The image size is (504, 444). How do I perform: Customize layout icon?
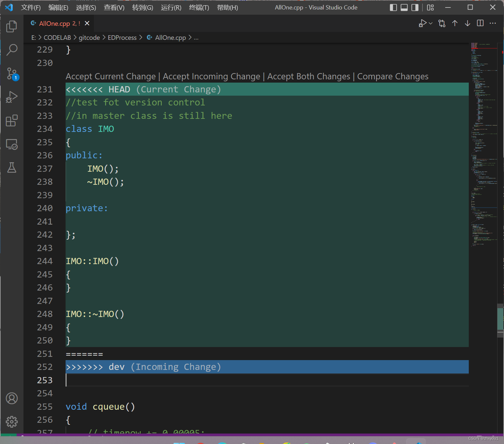tap(431, 8)
